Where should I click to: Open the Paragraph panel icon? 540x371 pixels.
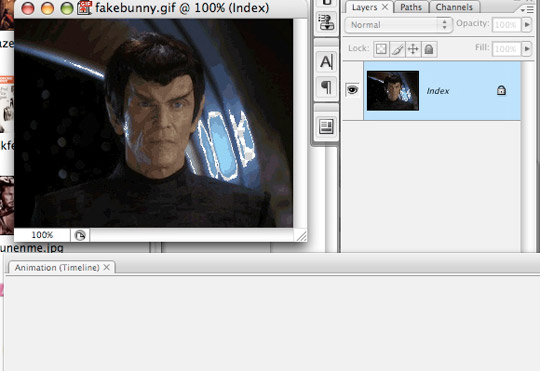click(x=326, y=87)
